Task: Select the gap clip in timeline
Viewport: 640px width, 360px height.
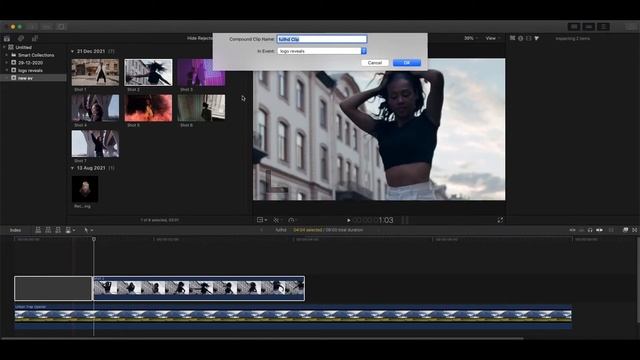Action: tap(53, 289)
